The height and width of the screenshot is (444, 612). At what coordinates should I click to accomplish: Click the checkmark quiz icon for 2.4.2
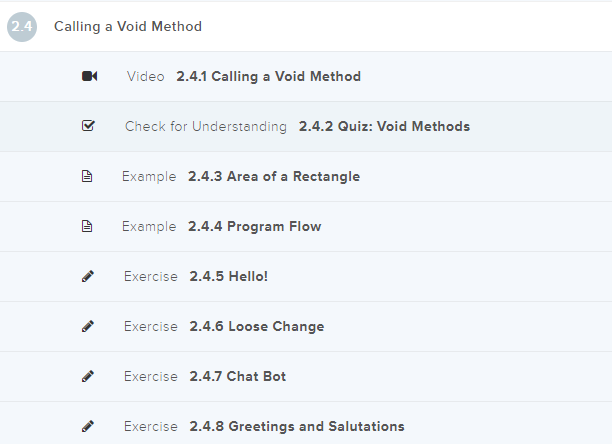(88, 126)
